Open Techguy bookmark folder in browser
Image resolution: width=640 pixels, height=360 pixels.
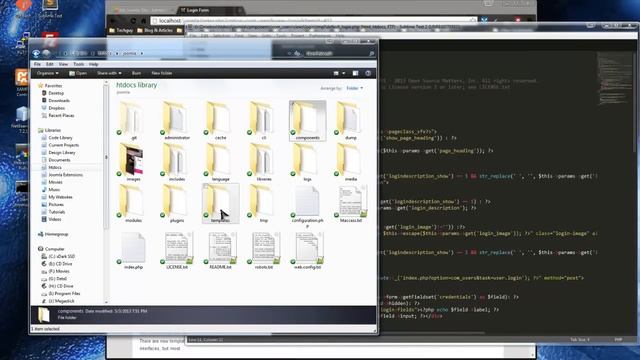coord(121,30)
